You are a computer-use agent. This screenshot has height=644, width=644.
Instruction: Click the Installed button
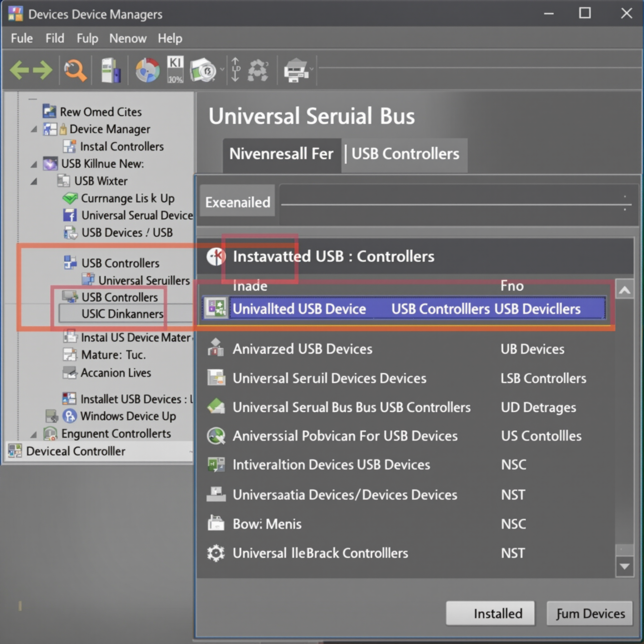pos(490,613)
